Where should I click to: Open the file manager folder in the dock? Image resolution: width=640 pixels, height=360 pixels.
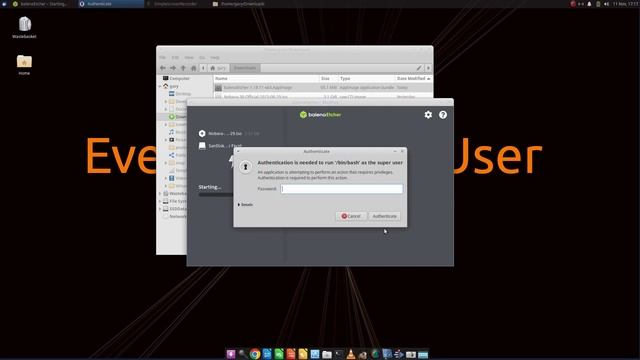click(x=327, y=354)
